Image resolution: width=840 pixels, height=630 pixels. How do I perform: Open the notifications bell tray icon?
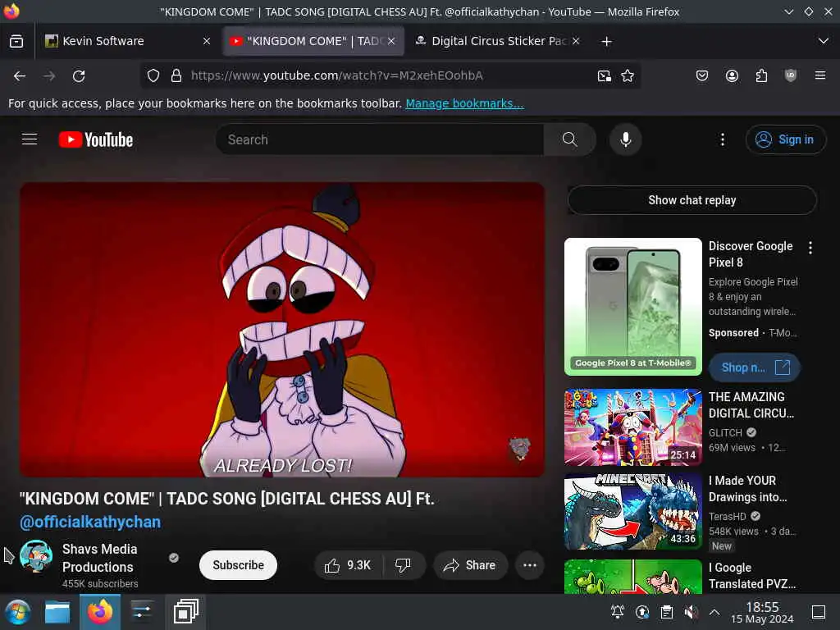click(x=618, y=612)
